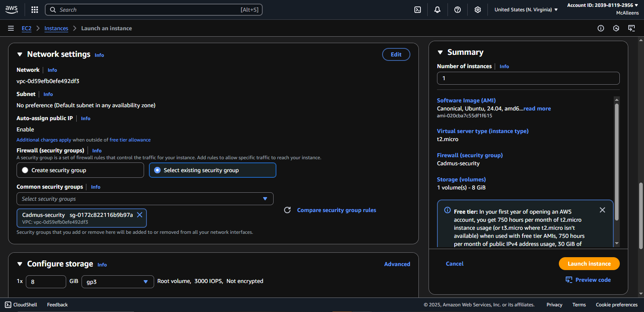Open the CloudShell footer label
Screen dimensions: 644x312
click(25, 305)
